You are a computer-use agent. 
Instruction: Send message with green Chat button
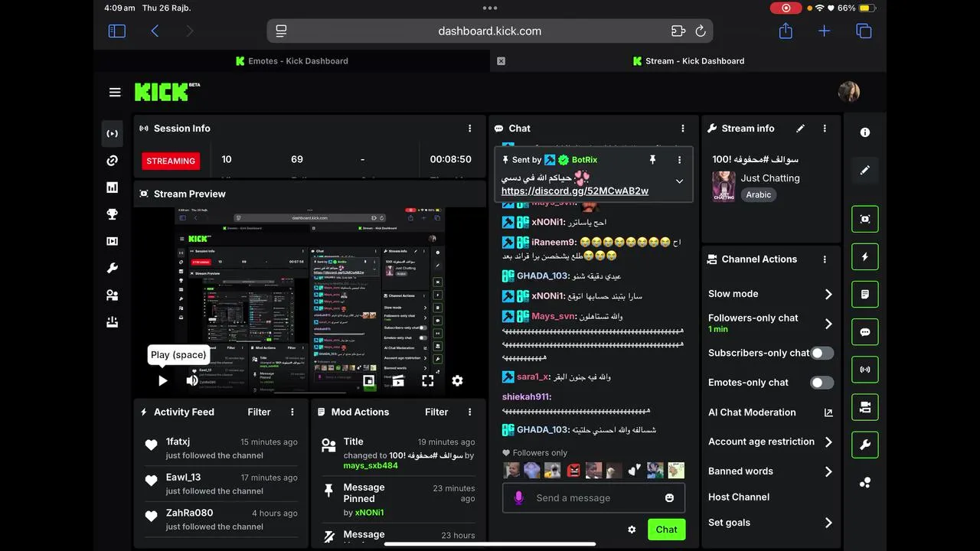click(x=666, y=530)
